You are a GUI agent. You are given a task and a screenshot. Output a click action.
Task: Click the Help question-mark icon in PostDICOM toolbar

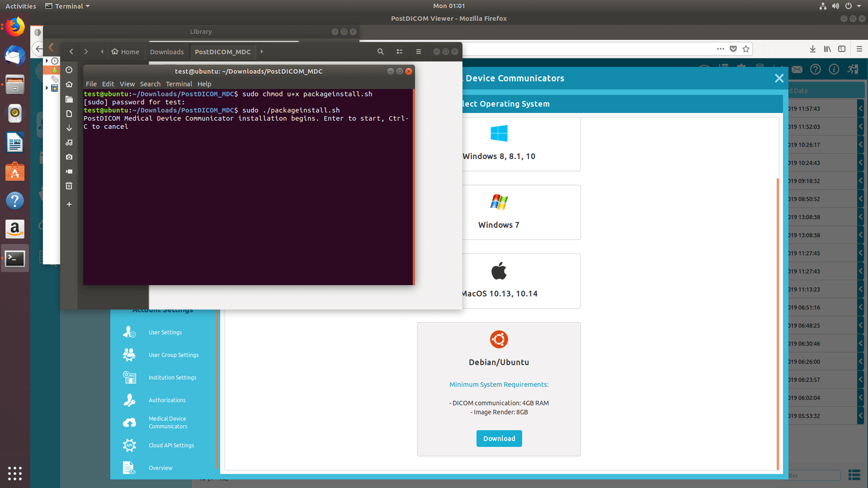(x=816, y=69)
